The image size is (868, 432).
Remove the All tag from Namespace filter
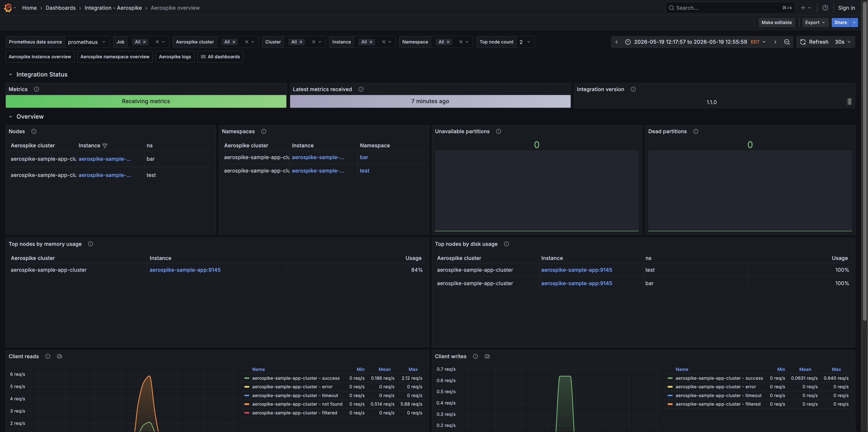click(448, 42)
